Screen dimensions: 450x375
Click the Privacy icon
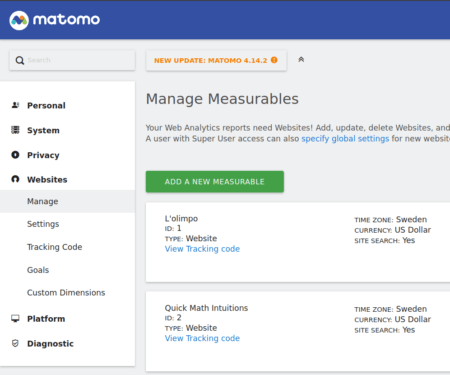(15, 155)
